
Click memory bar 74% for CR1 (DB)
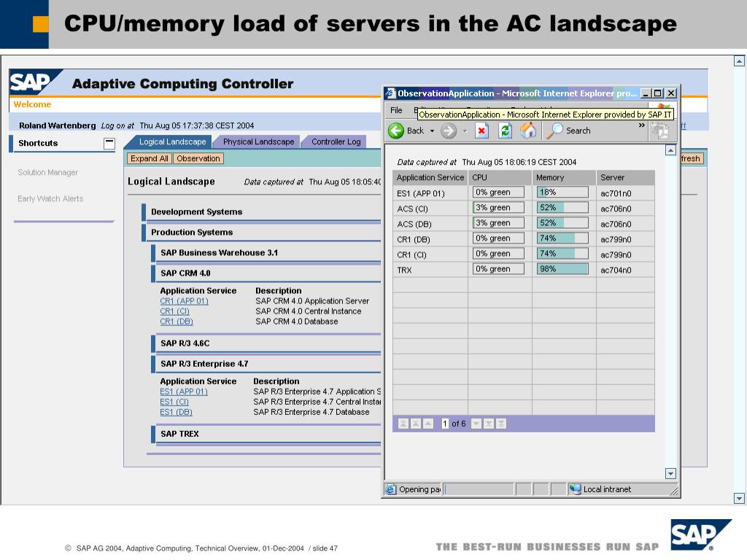click(562, 238)
